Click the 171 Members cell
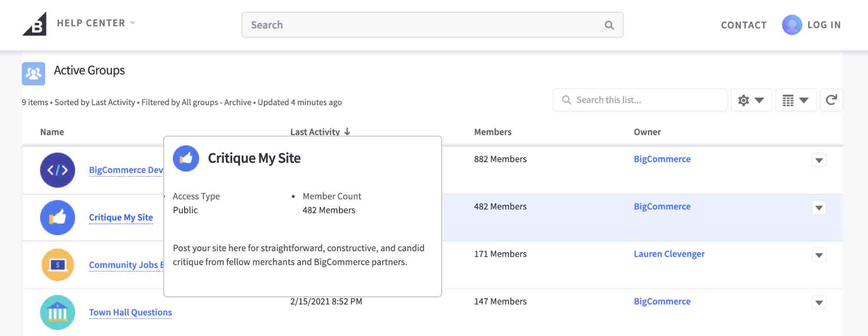 500,254
